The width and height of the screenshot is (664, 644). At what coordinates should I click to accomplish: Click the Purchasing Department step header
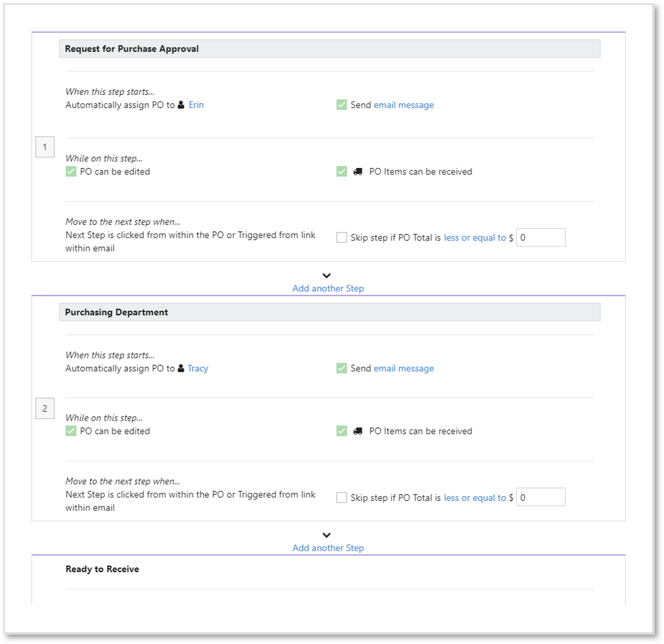(x=330, y=312)
